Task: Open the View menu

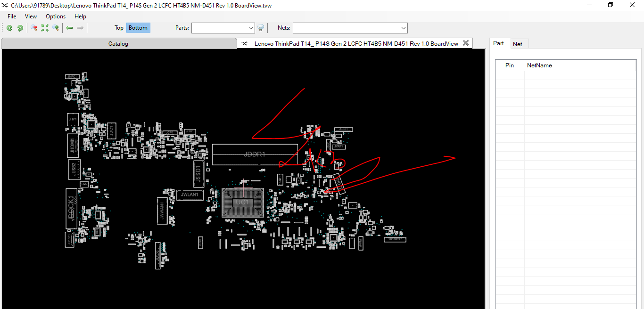Action: (31, 16)
